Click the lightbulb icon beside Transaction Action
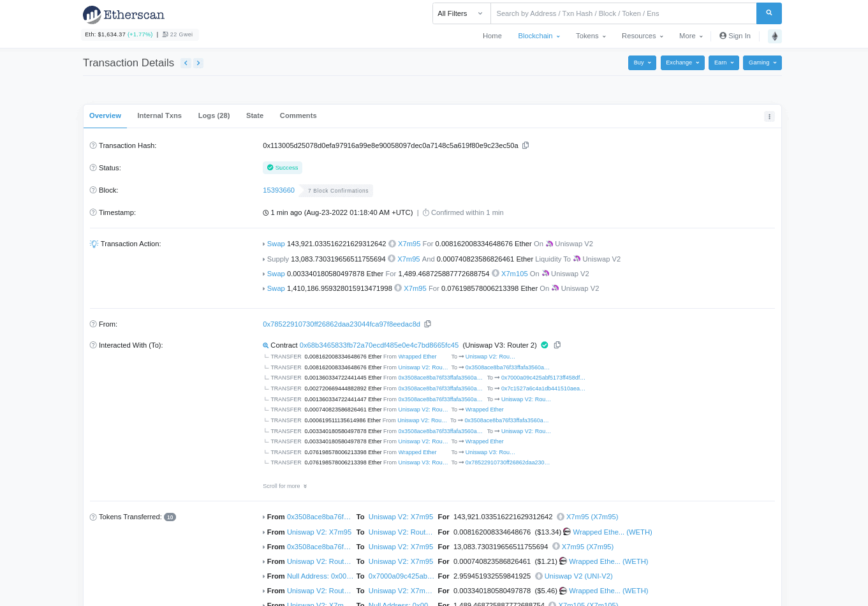 (94, 244)
